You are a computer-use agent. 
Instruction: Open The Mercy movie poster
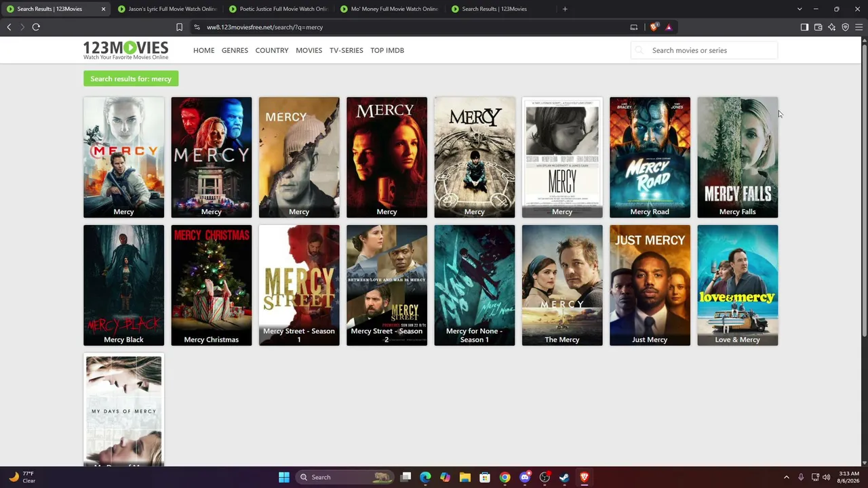[562, 285]
